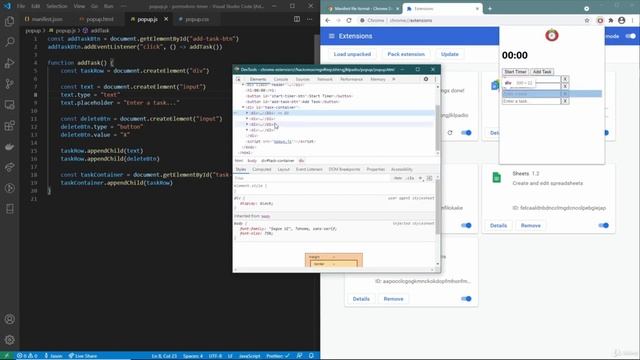
Task: Click the Update extensions button
Action: coord(450,54)
